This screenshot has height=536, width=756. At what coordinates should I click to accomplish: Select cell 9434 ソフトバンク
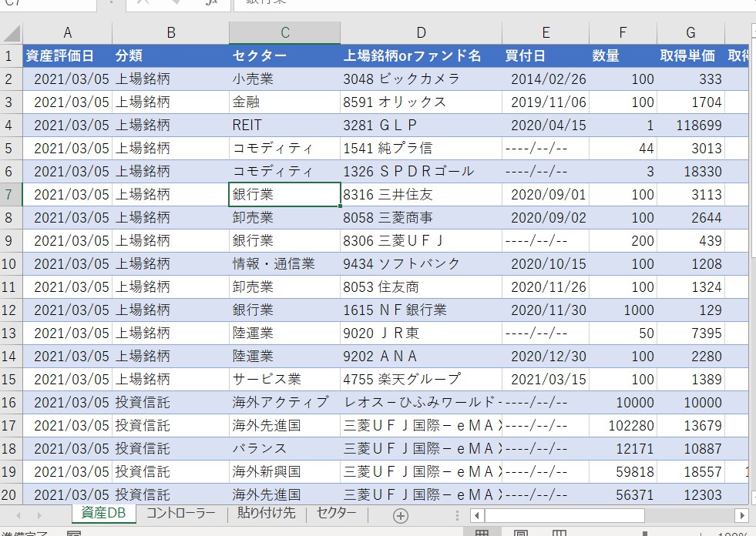click(421, 264)
